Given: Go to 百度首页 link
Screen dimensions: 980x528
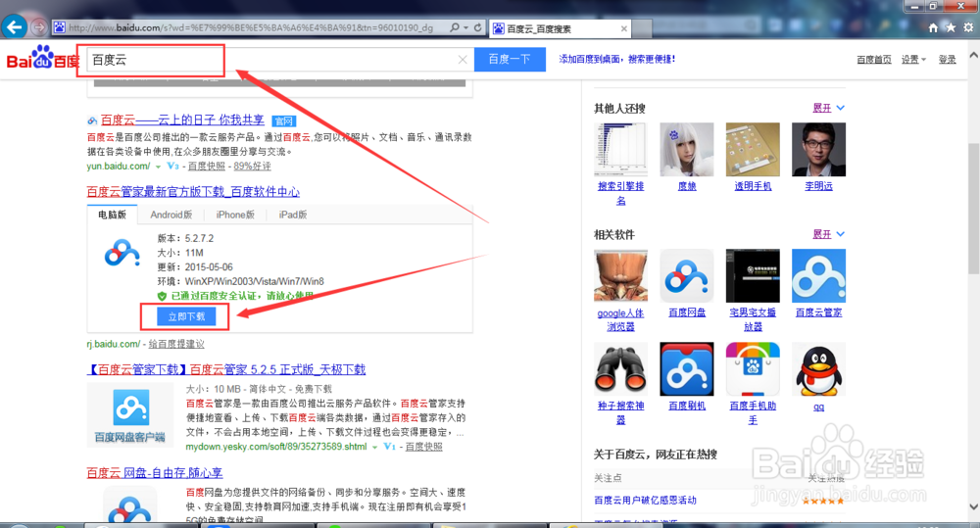Looking at the screenshot, I should [x=874, y=60].
